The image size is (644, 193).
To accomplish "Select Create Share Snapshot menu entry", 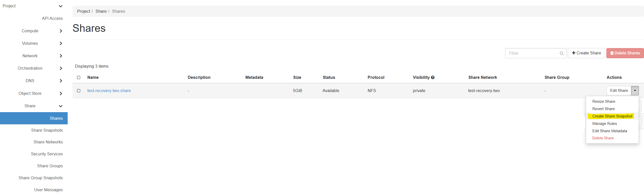I will point(612,116).
